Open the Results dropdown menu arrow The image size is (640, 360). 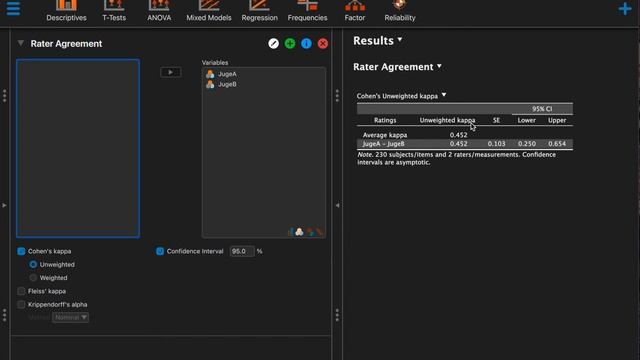(400, 40)
